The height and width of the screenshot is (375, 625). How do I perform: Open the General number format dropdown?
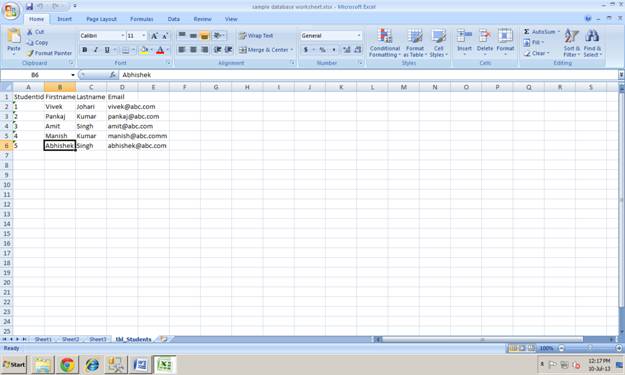(358, 36)
